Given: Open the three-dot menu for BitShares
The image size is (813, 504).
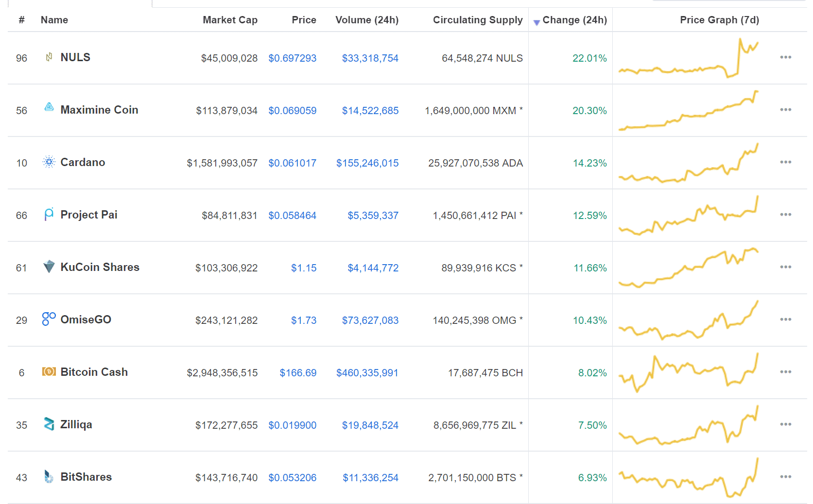Looking at the screenshot, I should 786,477.
